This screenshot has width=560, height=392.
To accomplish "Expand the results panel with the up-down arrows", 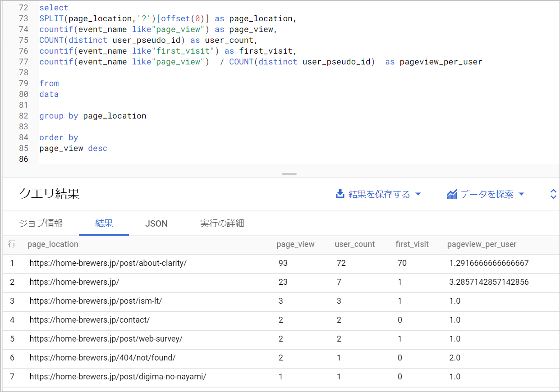I will [x=554, y=194].
